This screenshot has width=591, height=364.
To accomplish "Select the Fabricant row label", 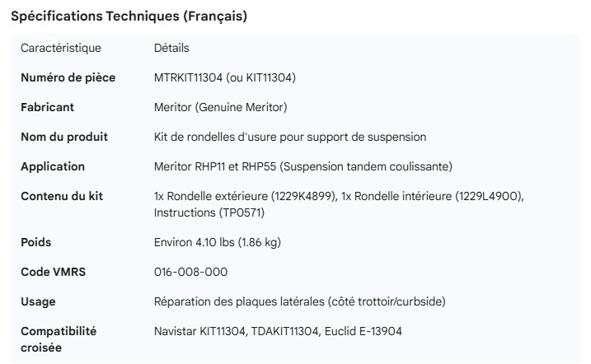I will [x=48, y=108].
